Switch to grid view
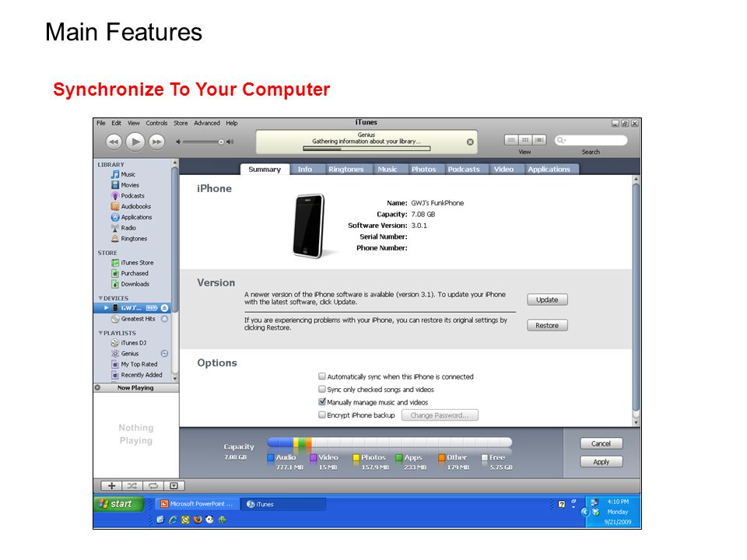 click(525, 140)
